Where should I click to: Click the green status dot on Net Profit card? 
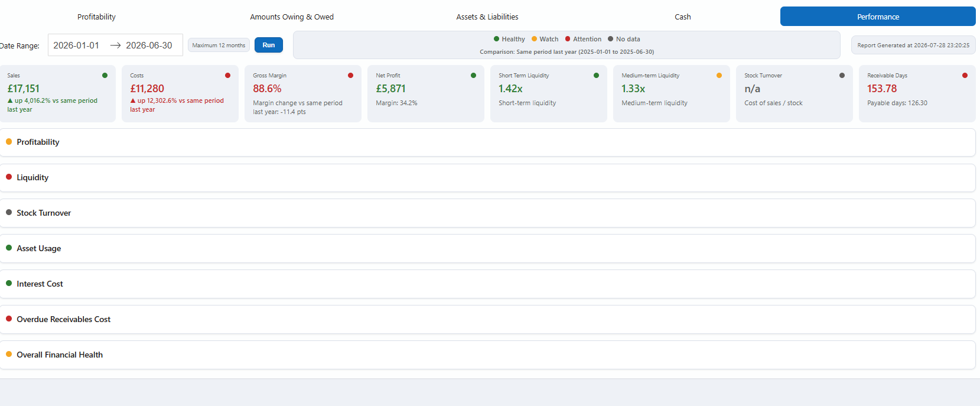click(x=473, y=75)
